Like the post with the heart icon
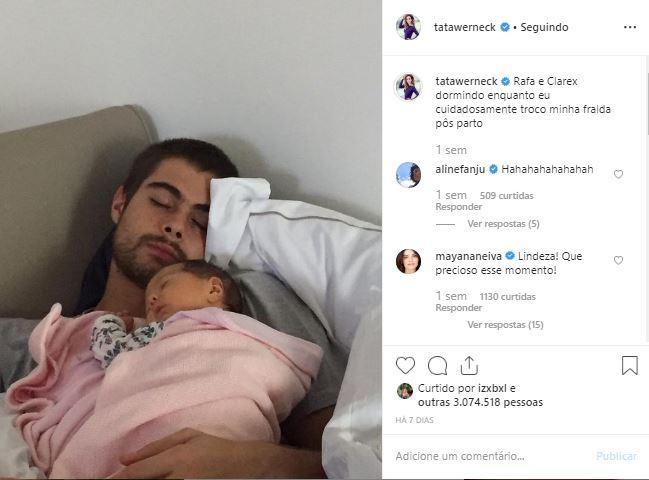Screen dimensions: 649x480 coord(405,365)
